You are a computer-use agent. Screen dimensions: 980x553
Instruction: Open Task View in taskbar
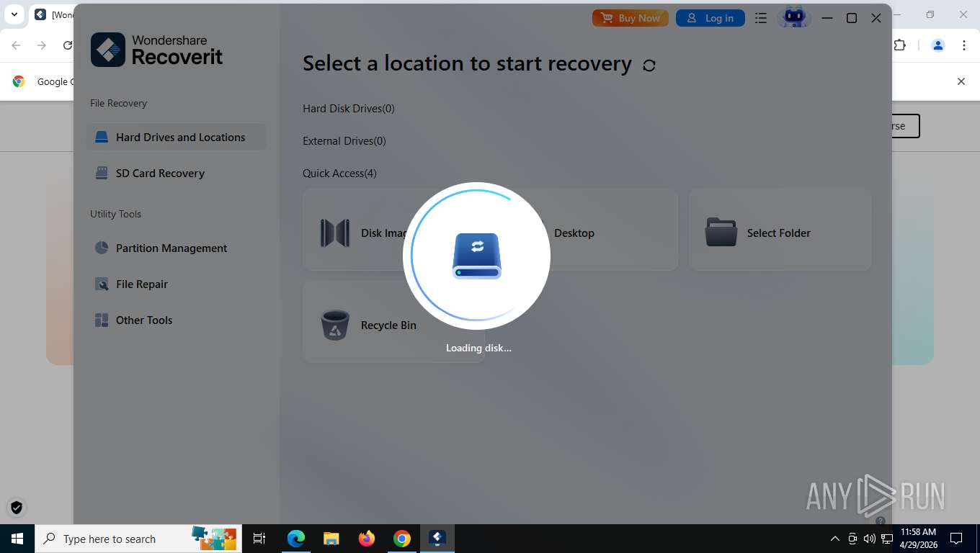point(259,539)
